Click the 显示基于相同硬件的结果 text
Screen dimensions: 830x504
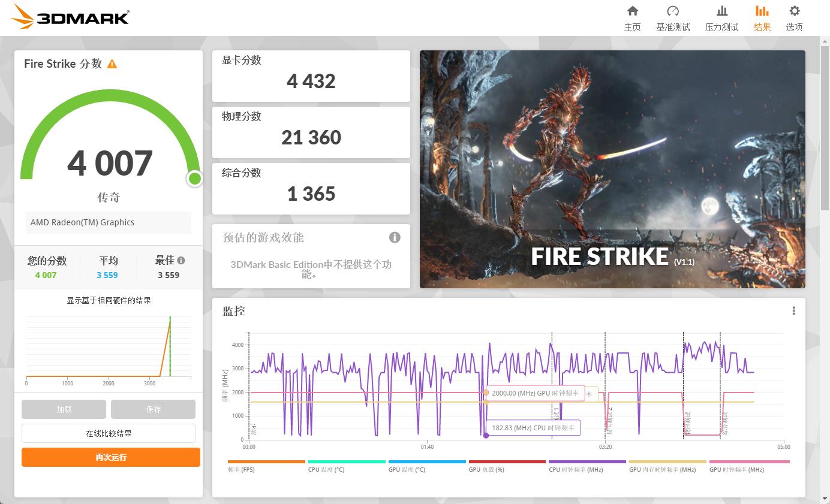[x=109, y=300]
